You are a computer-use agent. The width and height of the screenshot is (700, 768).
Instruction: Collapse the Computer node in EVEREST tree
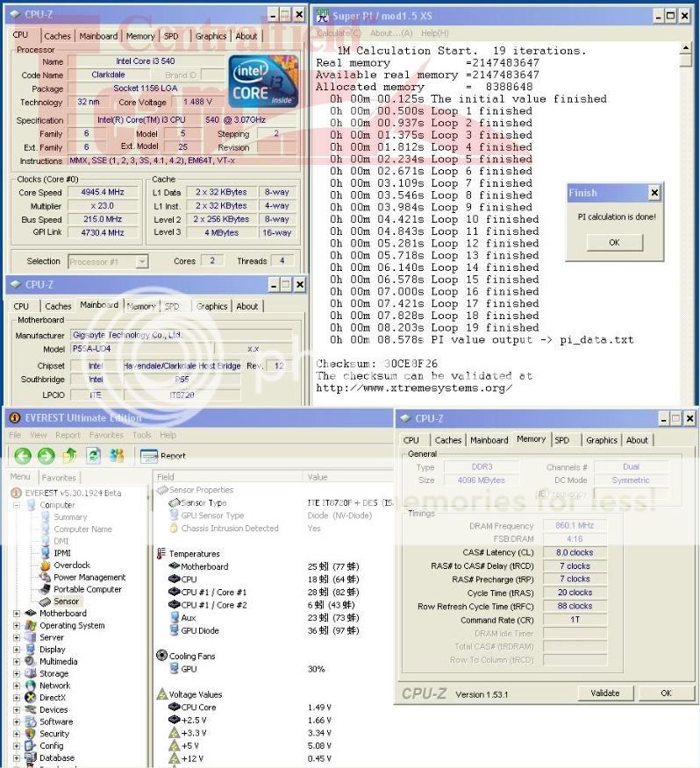pyautogui.click(x=17, y=505)
